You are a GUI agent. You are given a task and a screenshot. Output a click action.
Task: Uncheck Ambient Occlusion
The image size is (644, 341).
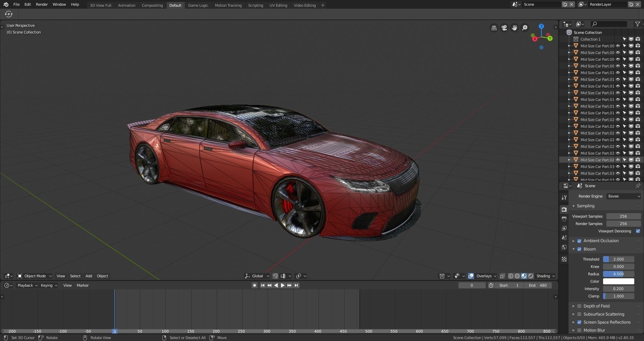[579, 241]
